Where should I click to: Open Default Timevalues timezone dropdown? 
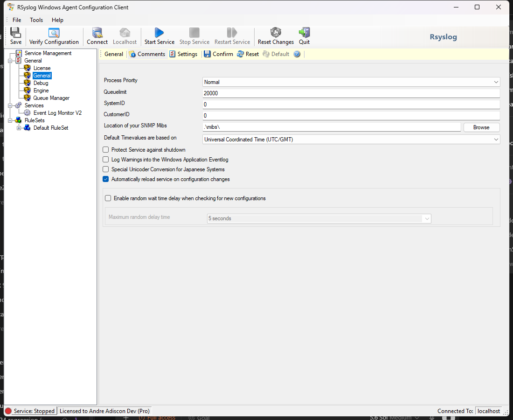[496, 140]
